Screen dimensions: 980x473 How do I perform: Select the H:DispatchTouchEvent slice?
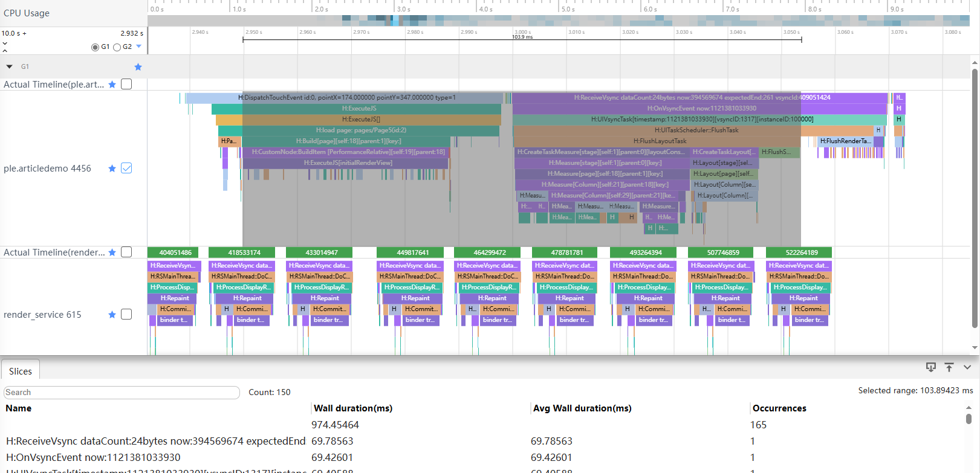pos(345,97)
